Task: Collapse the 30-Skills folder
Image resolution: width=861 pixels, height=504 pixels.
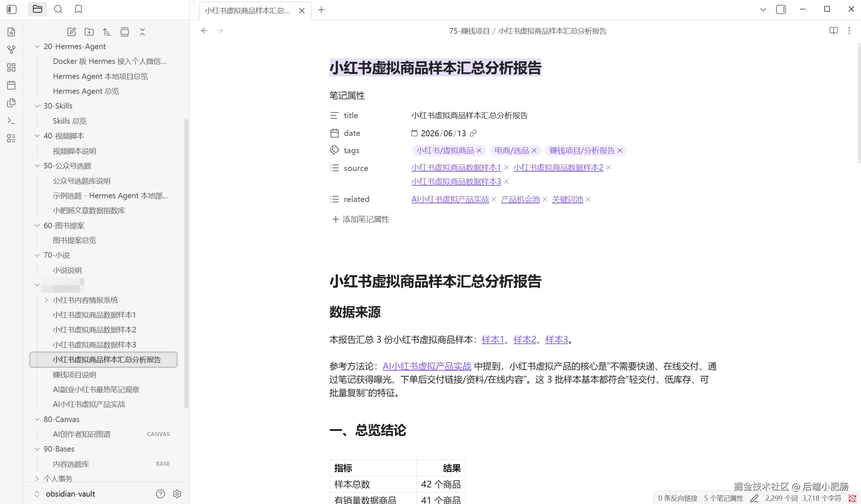Action: (37, 106)
